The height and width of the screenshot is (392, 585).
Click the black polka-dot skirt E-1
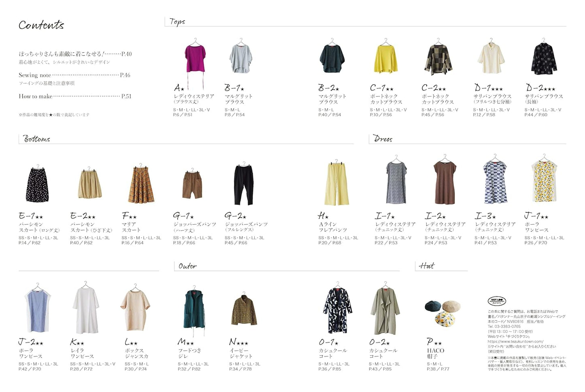(x=38, y=185)
